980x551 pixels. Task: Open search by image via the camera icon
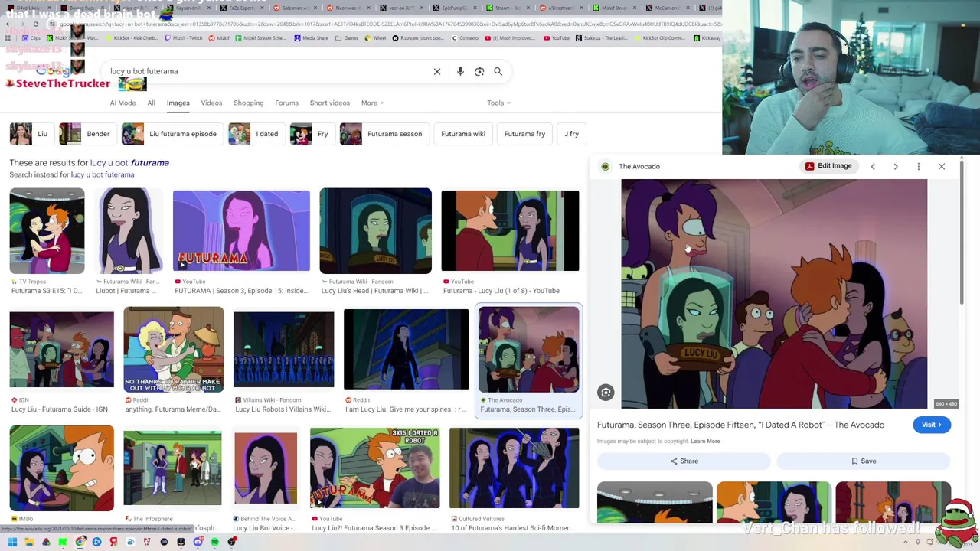[479, 71]
